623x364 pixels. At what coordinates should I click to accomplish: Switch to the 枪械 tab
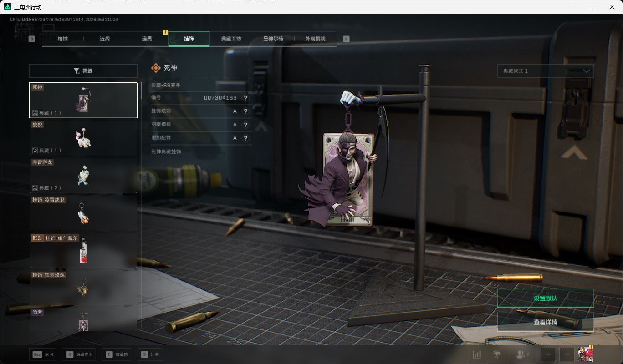pos(63,39)
